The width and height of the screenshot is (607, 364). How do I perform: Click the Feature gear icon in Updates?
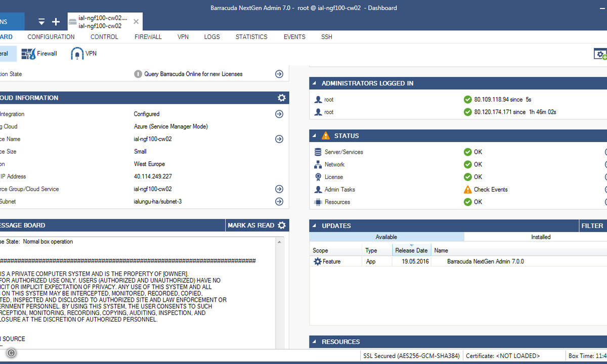318,262
